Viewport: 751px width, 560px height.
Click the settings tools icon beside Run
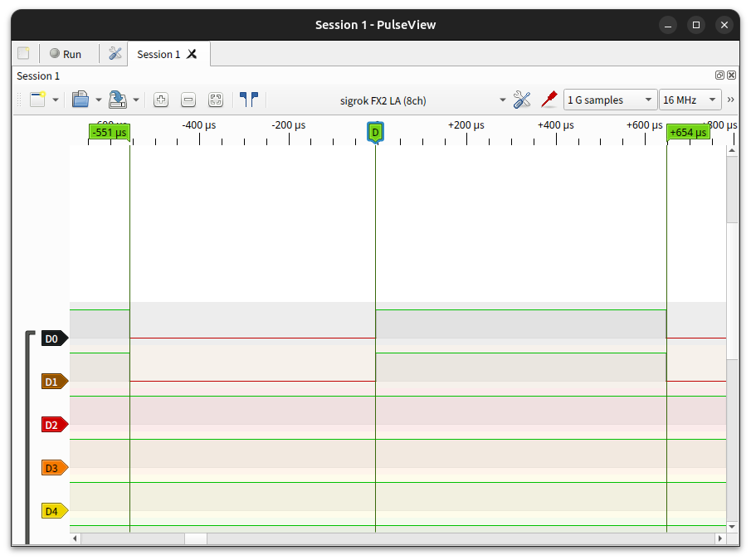coord(115,54)
